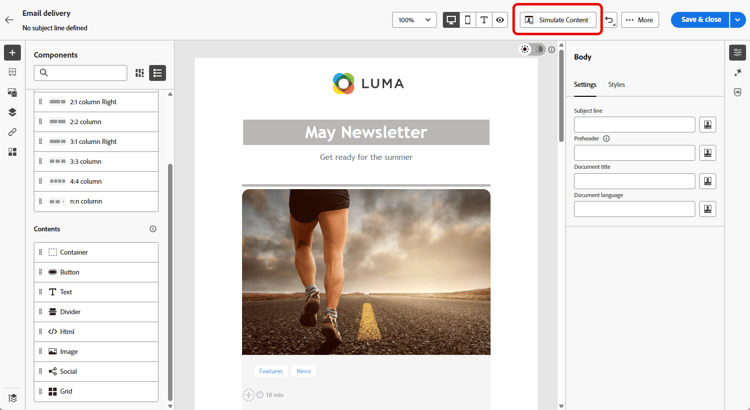Click the Features tag link
Viewport: 750px width, 410px height.
coord(271,371)
